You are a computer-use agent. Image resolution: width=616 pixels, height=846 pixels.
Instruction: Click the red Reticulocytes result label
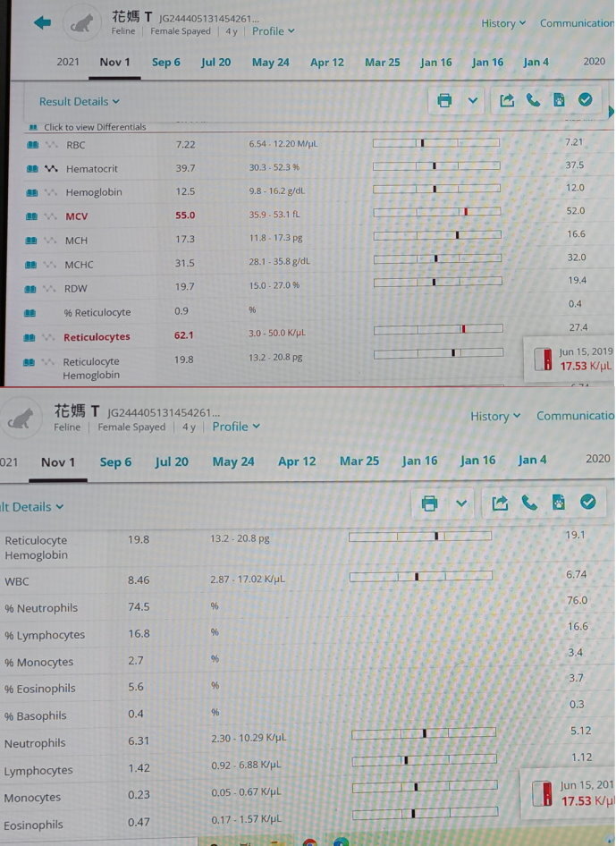pos(97,337)
